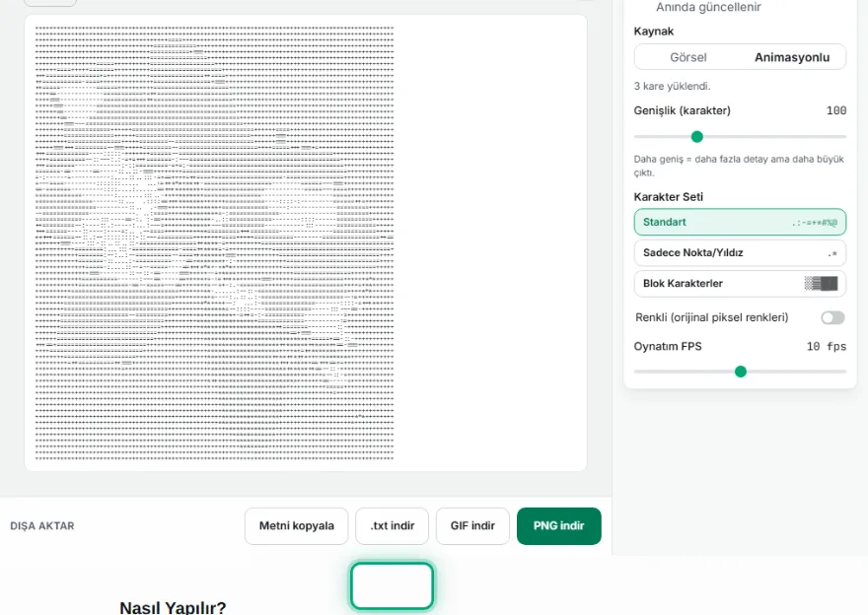Viewport: 868px width, 615px height.
Task: Select Sadece Nokta/Yıldız character set
Action: [x=740, y=252]
